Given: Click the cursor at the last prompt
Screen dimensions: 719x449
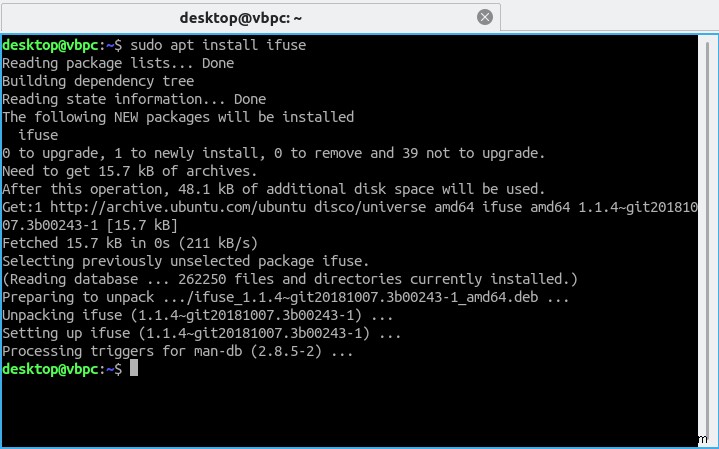Looking at the screenshot, I should click(134, 368).
